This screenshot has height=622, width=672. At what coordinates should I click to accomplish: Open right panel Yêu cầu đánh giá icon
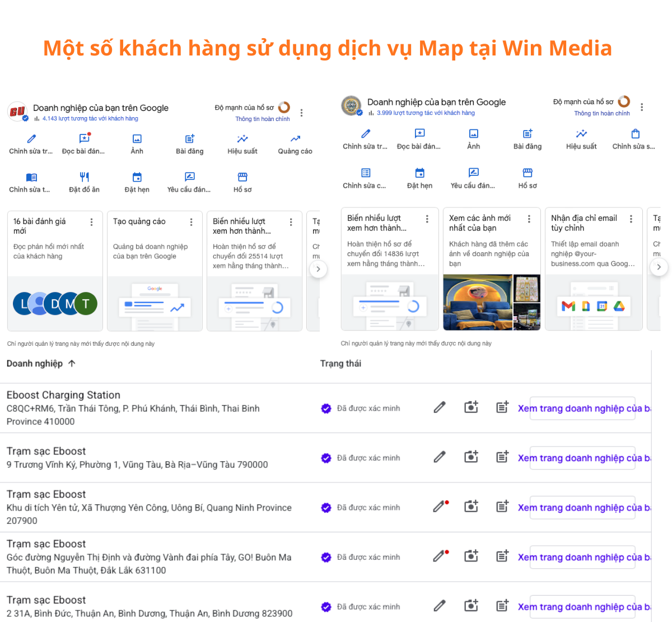[473, 173]
